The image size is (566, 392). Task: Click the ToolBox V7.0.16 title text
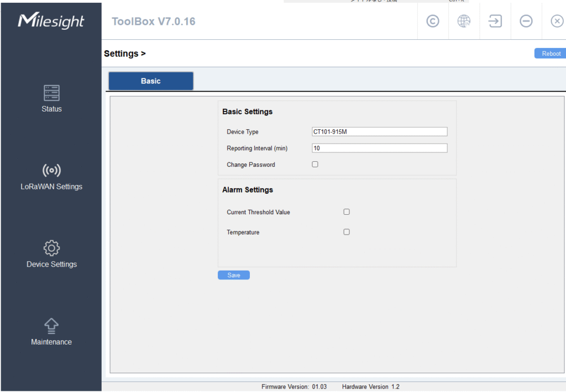click(x=154, y=22)
